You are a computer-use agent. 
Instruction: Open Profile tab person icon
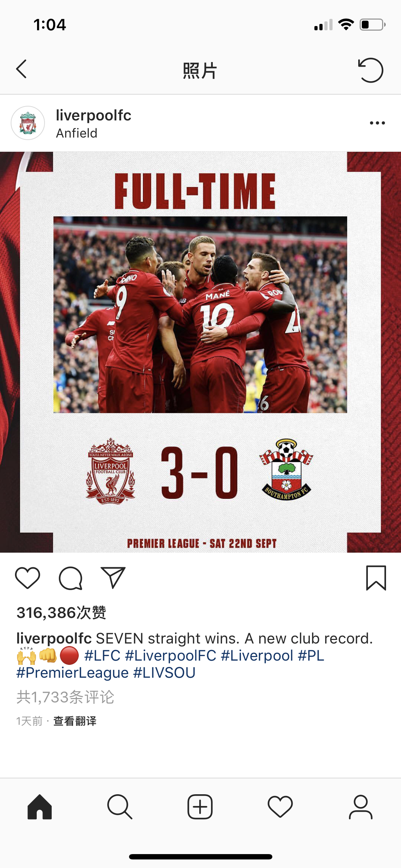coord(360,807)
